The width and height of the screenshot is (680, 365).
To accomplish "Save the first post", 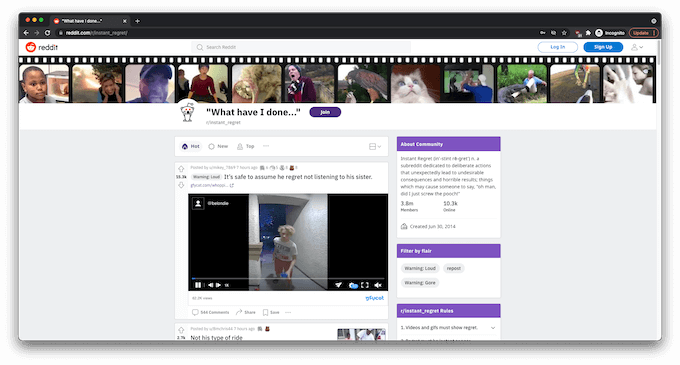I will pyautogui.click(x=271, y=312).
